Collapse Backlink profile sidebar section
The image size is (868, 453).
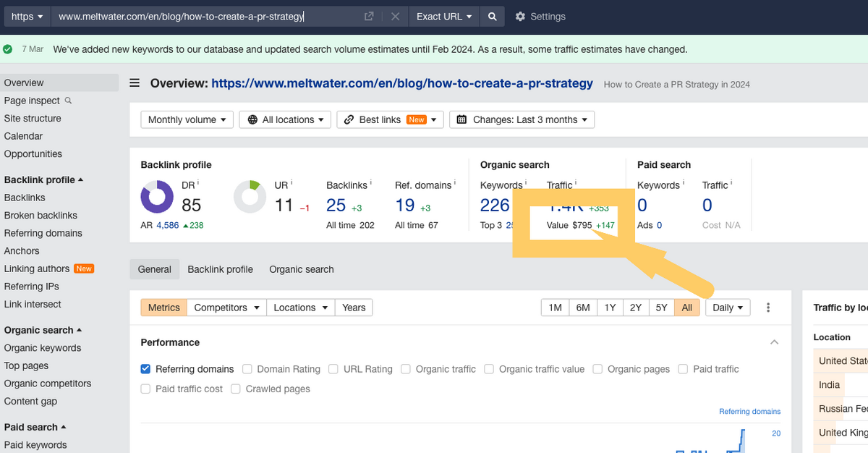43,179
